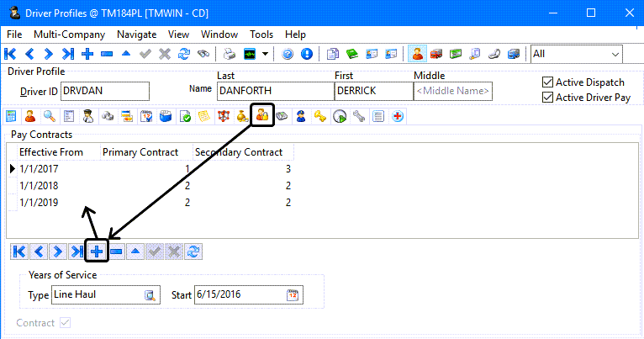Open the yellow notes tab icon
Screen dimensions: 644x339
click(x=204, y=116)
